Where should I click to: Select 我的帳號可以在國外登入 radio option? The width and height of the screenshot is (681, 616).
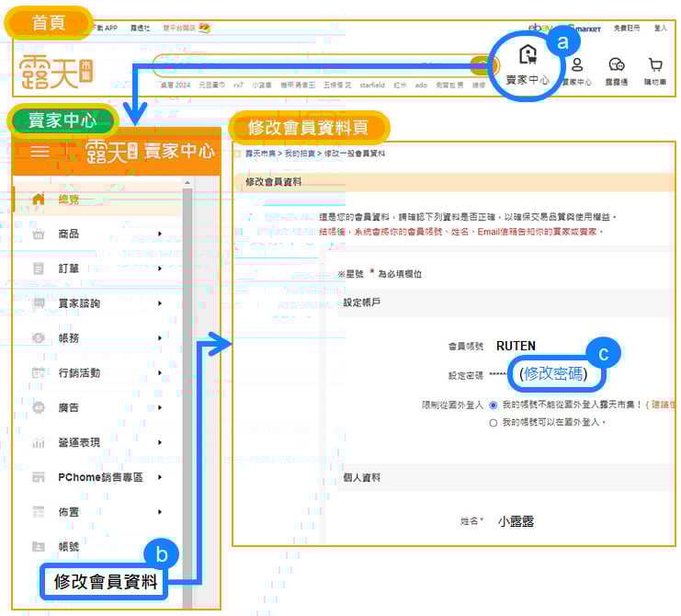pyautogui.click(x=494, y=422)
